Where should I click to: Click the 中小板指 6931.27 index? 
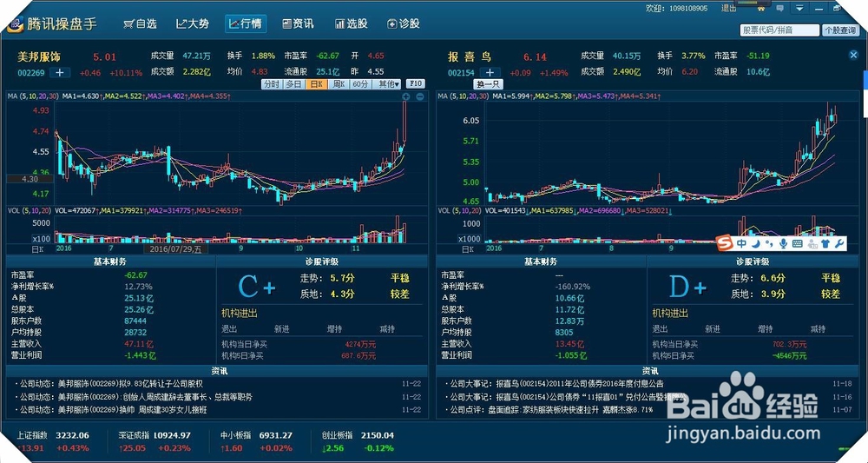[x=256, y=442]
